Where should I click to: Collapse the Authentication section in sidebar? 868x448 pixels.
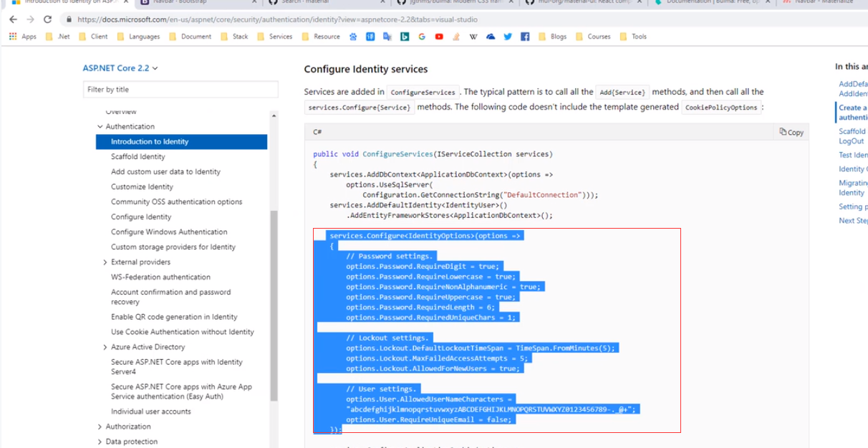[100, 127]
